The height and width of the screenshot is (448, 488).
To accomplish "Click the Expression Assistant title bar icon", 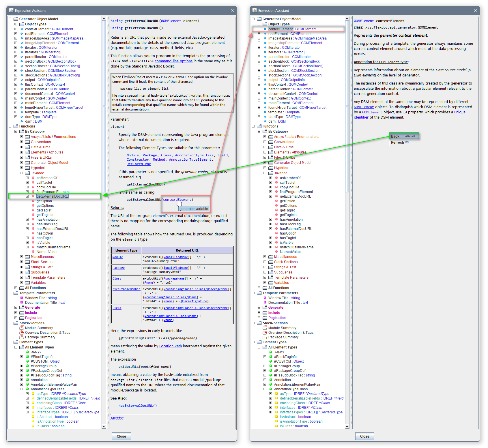I will click(x=11, y=10).
